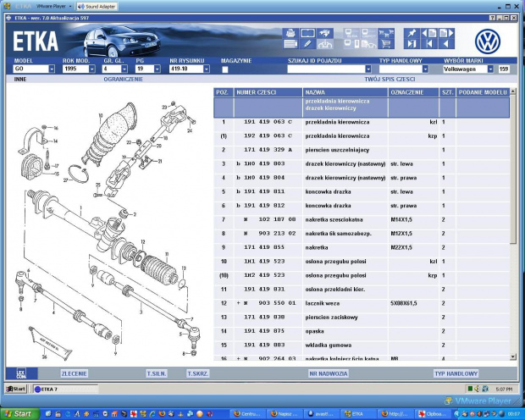
Task: Click the printer icon in the ETKA toolbar
Action: (290, 33)
